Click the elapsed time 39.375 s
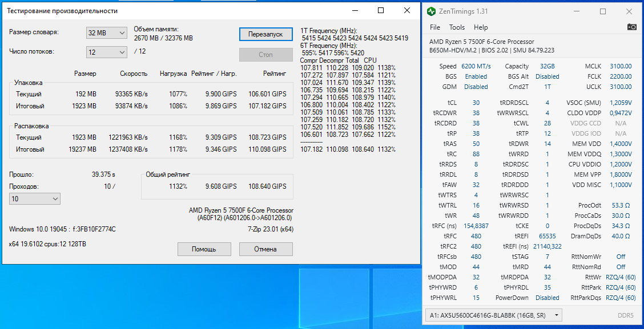644x329 pixels. pyautogui.click(x=103, y=174)
